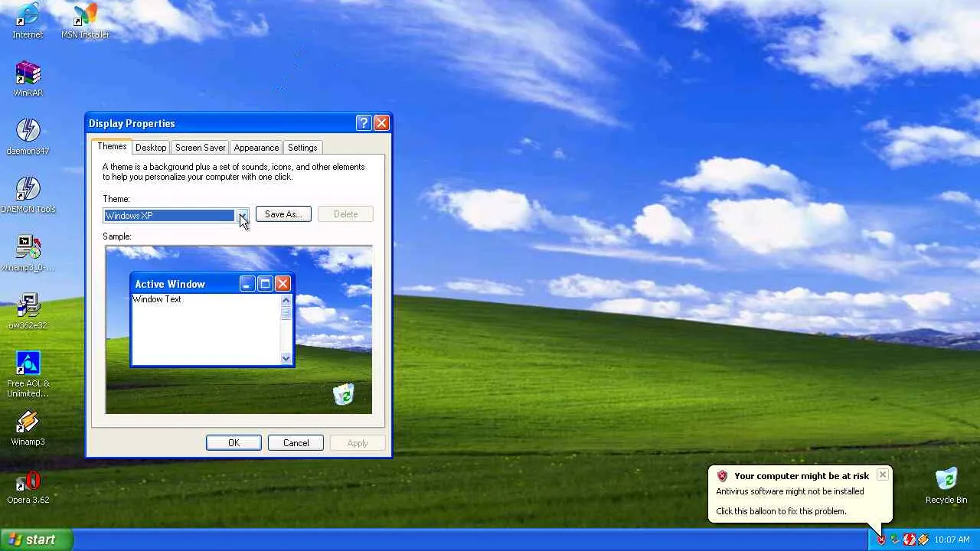Click the theme sample preview image
980x551 pixels.
(239, 330)
